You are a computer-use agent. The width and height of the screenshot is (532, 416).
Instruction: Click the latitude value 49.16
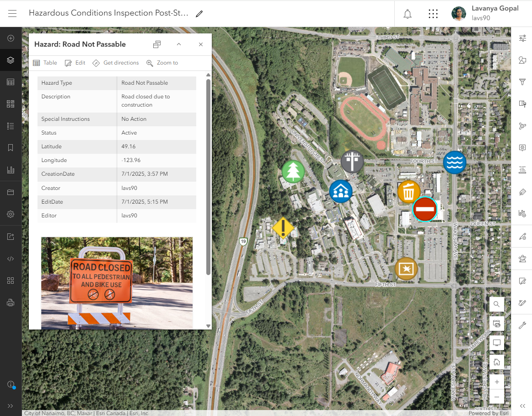tap(128, 146)
